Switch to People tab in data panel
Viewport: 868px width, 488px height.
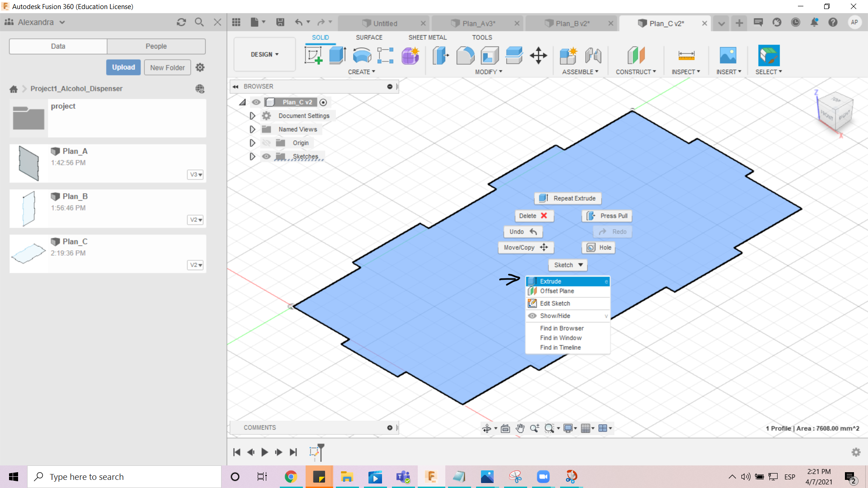pos(156,46)
